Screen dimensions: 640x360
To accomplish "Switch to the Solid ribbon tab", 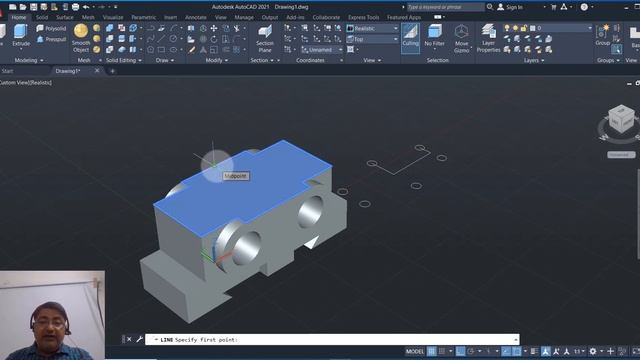I will (x=42, y=18).
